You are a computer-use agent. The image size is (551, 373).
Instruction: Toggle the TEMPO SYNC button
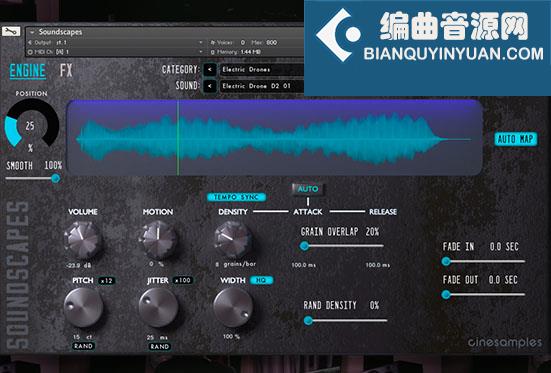tap(236, 197)
